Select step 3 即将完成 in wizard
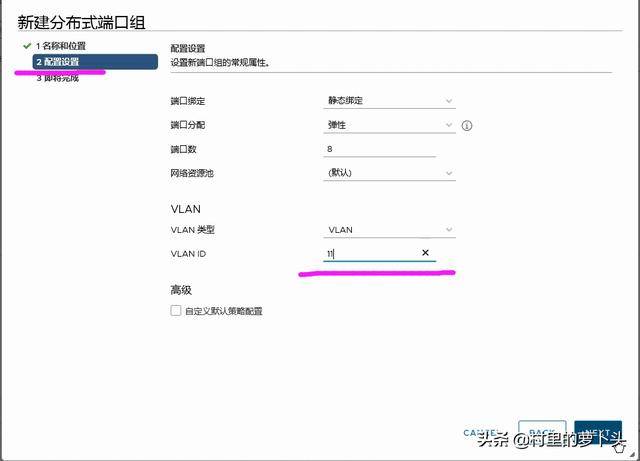 (x=58, y=78)
